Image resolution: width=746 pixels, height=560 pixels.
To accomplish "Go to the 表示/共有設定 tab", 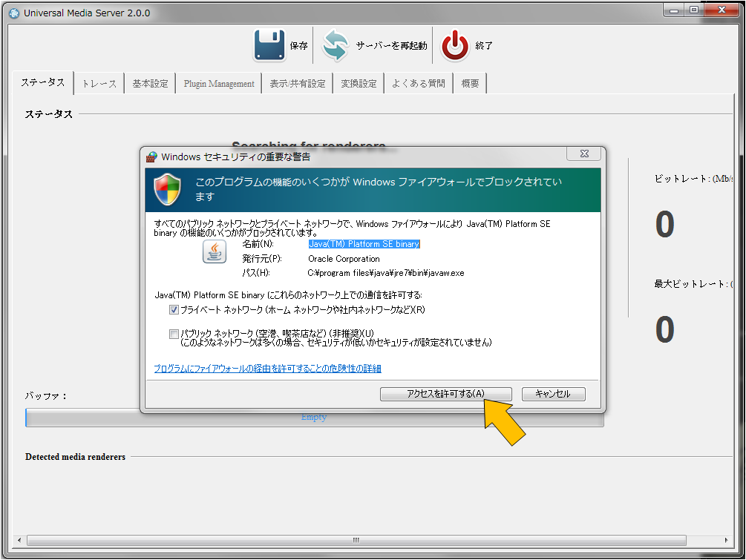I will point(298,84).
